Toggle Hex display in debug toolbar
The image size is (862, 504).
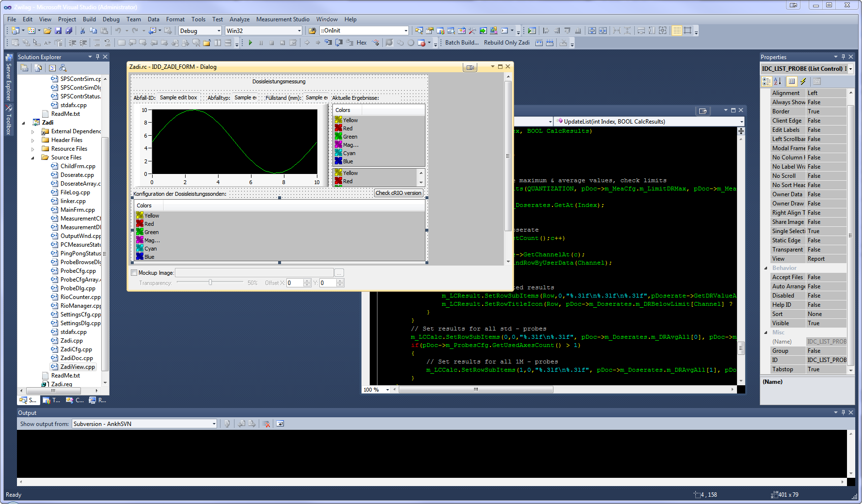point(361,43)
